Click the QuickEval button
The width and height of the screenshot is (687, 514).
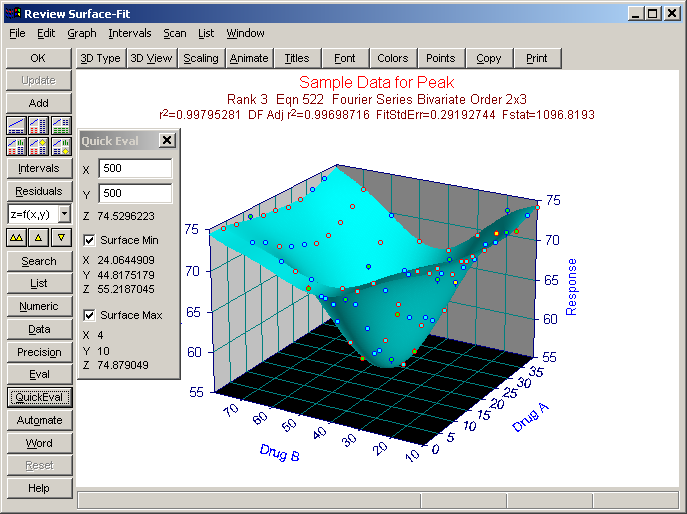pos(39,397)
